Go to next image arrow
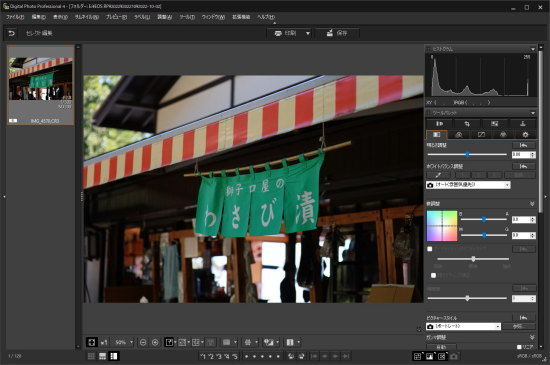Image resolution: width=550 pixels, height=365 pixels. coord(335,356)
